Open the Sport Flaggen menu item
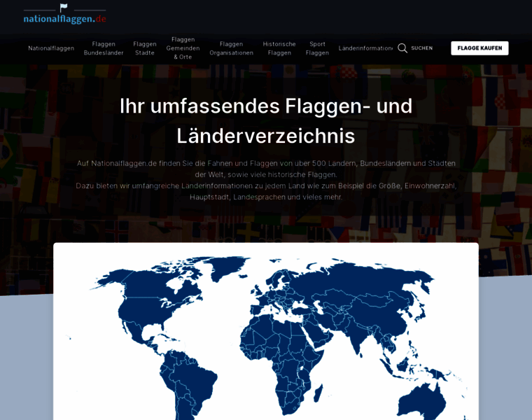 click(x=317, y=48)
